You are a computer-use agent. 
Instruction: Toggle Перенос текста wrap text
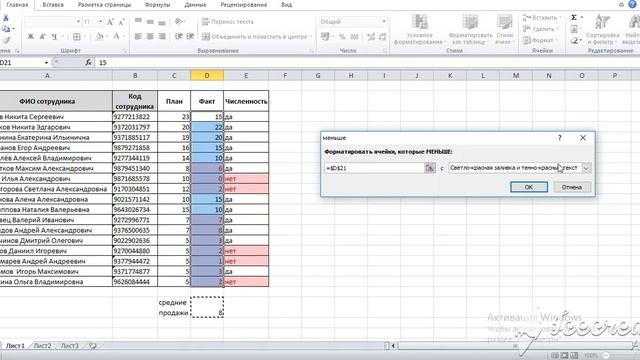(228, 22)
